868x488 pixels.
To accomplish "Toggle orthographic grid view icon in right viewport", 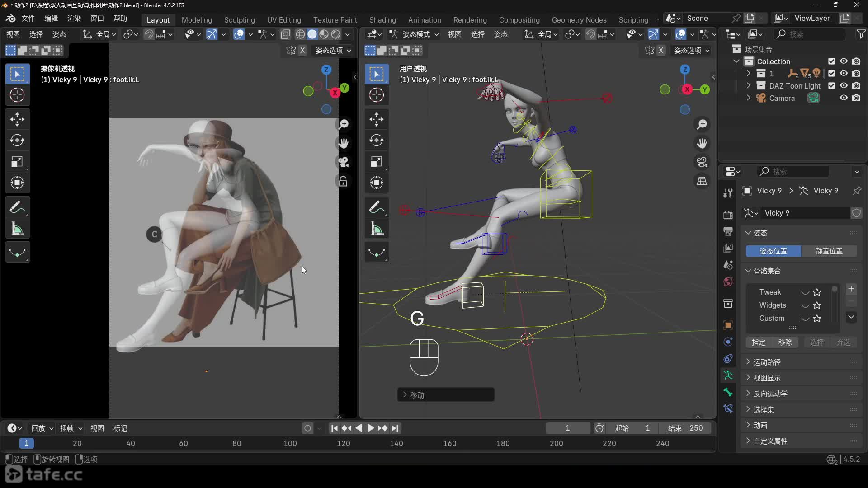I will tap(702, 181).
